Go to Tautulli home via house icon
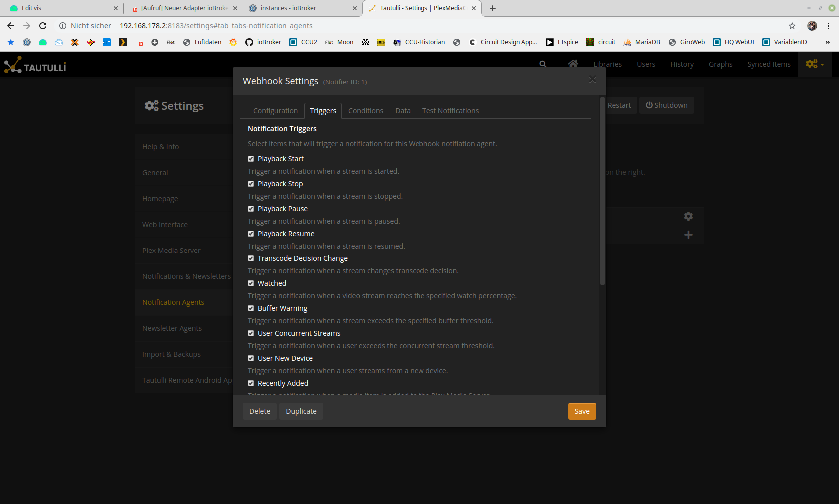This screenshot has height=504, width=839. (x=573, y=64)
